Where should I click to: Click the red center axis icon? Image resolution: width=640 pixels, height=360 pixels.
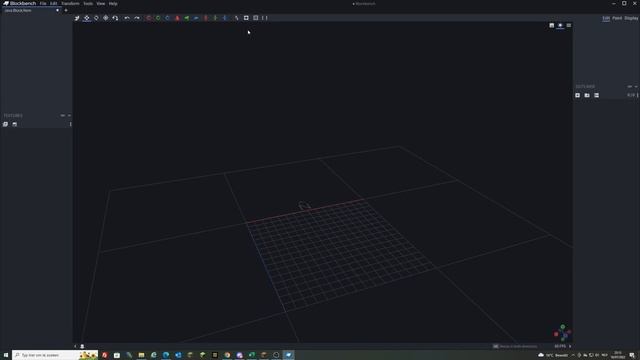pyautogui.click(x=206, y=18)
